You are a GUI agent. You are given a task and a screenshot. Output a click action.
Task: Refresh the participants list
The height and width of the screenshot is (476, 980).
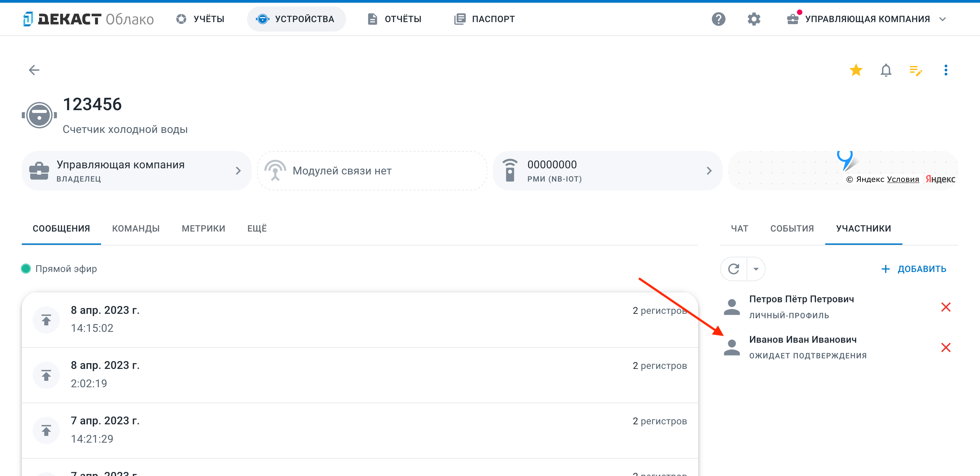coord(734,269)
